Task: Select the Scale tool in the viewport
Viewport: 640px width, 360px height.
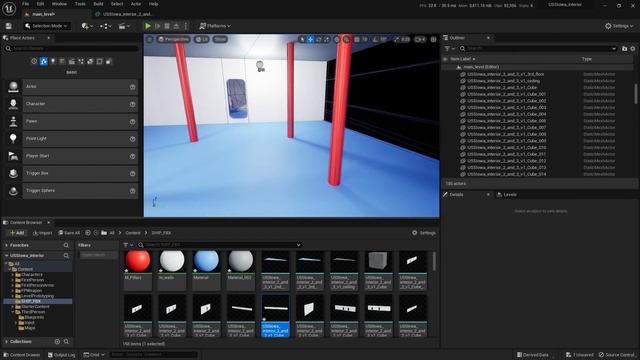Action: click(327, 40)
